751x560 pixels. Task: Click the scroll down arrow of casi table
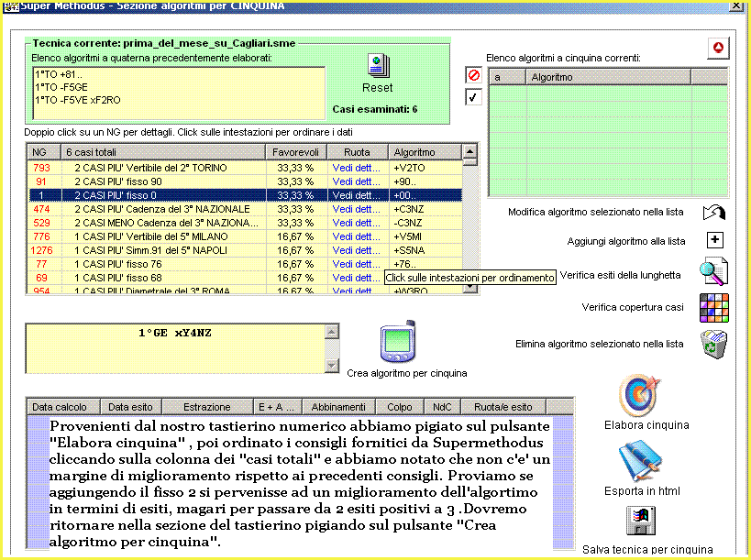tap(469, 287)
